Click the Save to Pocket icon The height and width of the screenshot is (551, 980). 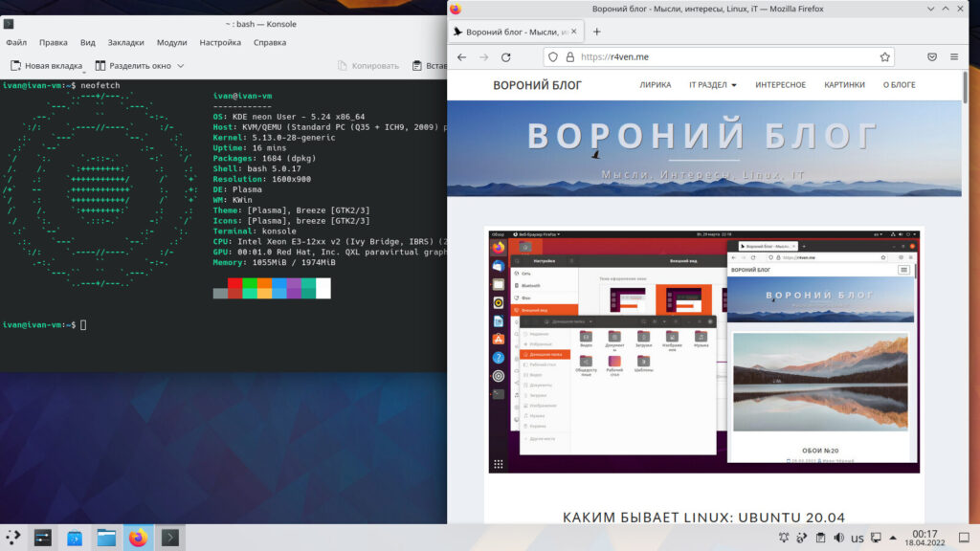(x=931, y=57)
